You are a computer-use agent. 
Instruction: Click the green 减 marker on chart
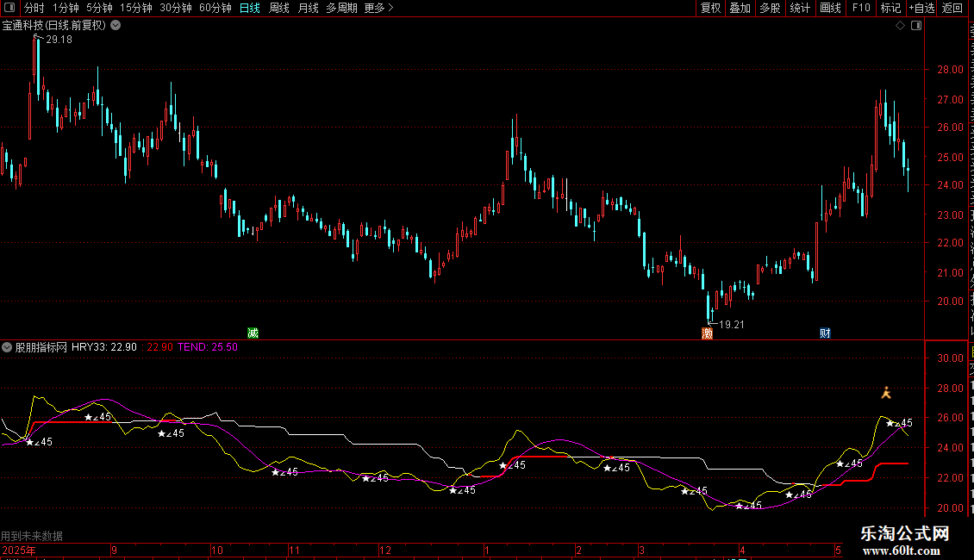(253, 333)
